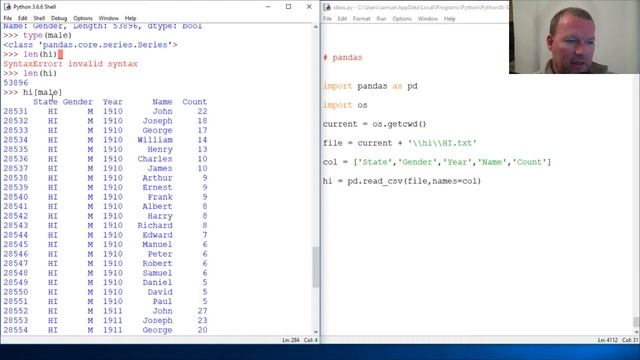
Task: Click editor status bar 'Ln: 4112' indicator
Action: [x=608, y=340]
